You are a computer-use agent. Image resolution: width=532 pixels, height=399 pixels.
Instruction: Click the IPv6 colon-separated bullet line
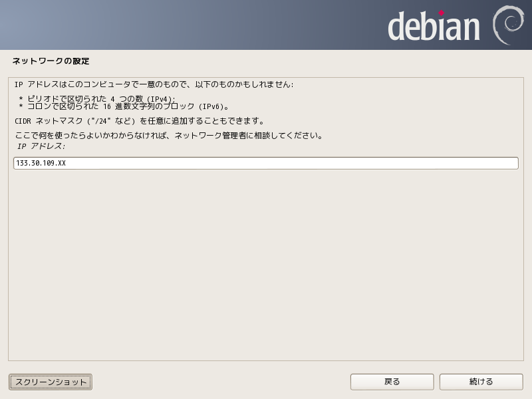(123, 106)
